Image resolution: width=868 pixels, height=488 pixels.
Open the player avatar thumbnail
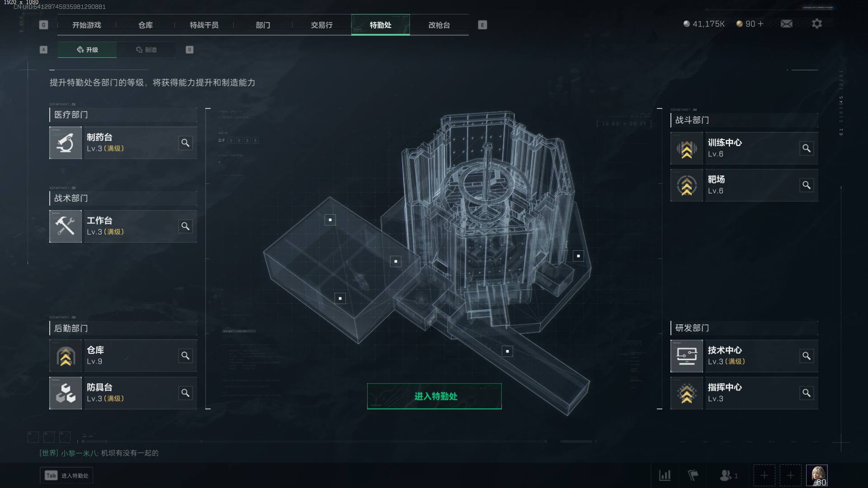(x=817, y=475)
